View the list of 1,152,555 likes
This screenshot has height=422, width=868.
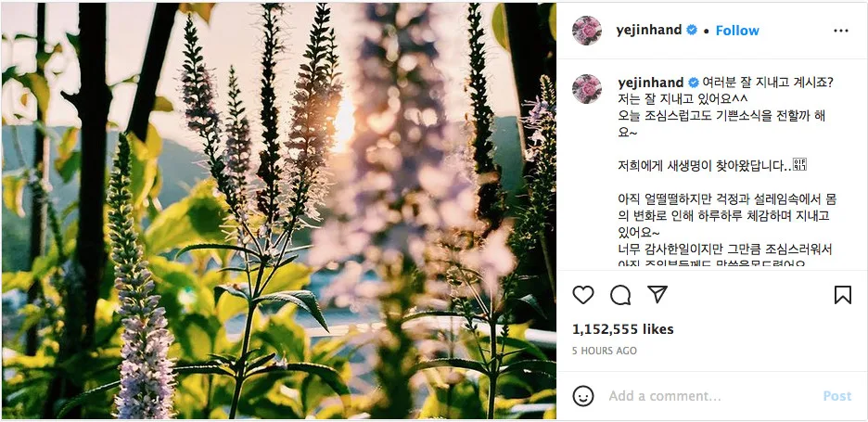(x=623, y=329)
